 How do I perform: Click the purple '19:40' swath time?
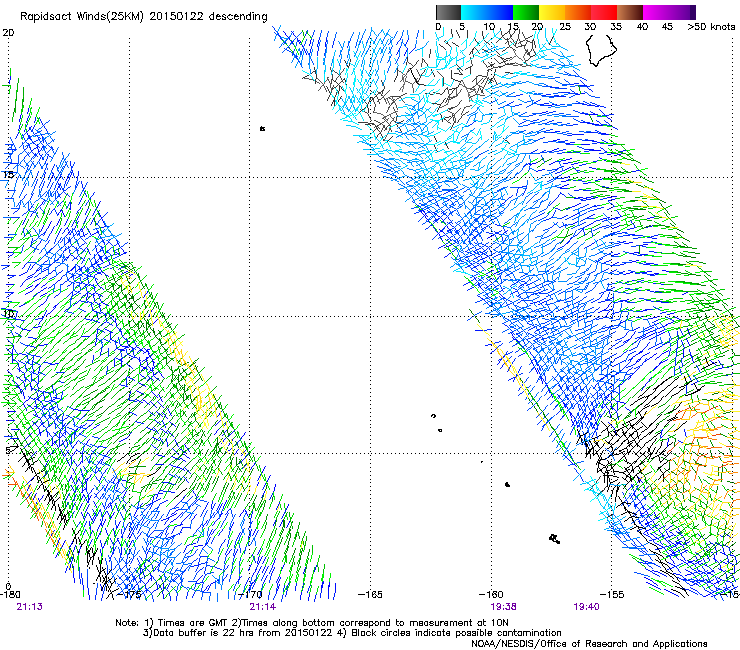[586, 607]
